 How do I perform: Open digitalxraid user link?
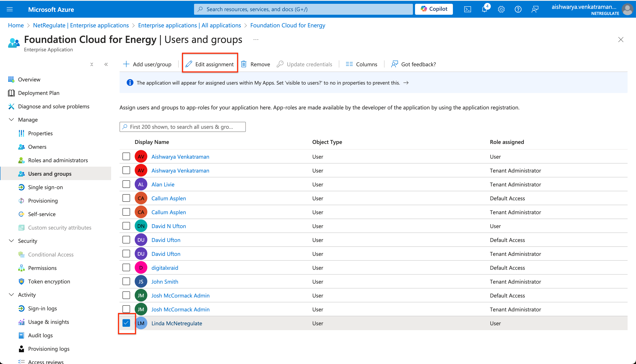[x=165, y=268]
